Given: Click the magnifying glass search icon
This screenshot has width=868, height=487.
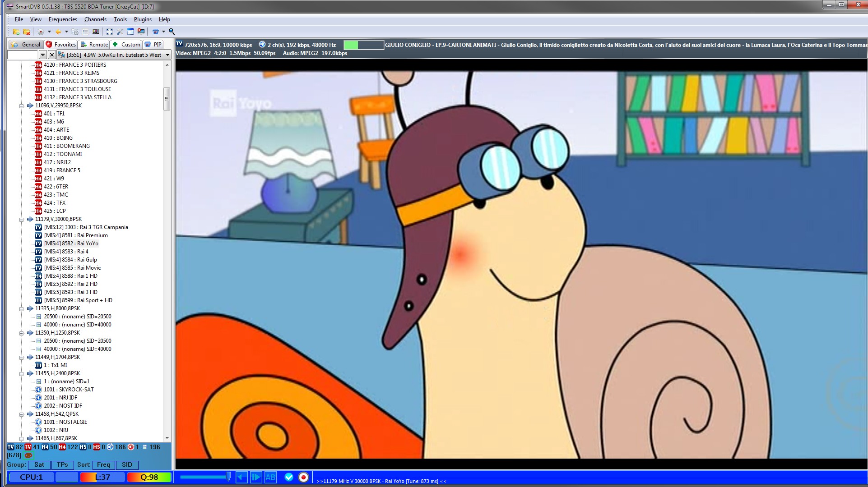Looking at the screenshot, I should point(172,32).
